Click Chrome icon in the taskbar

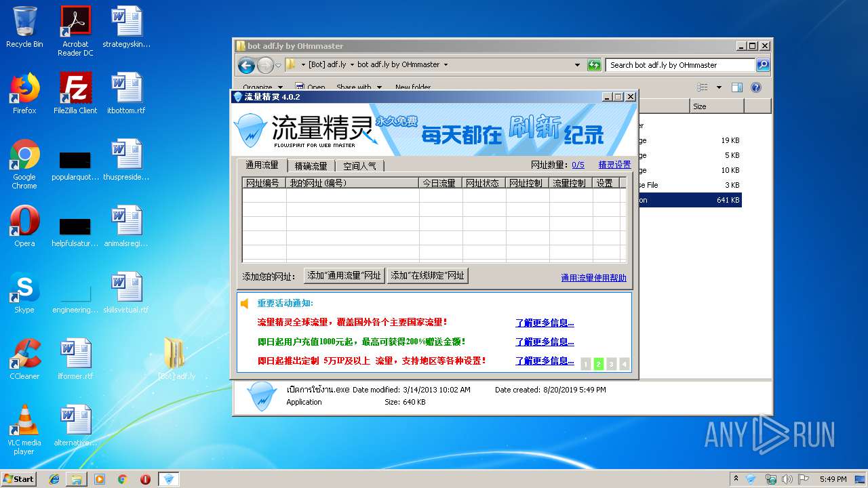[122, 479]
